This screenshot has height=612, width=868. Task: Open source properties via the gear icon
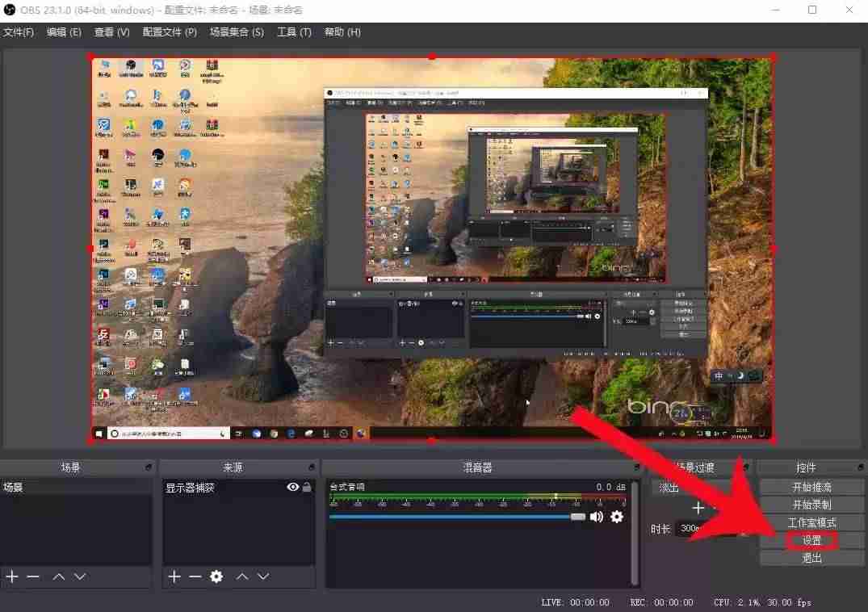(x=216, y=576)
